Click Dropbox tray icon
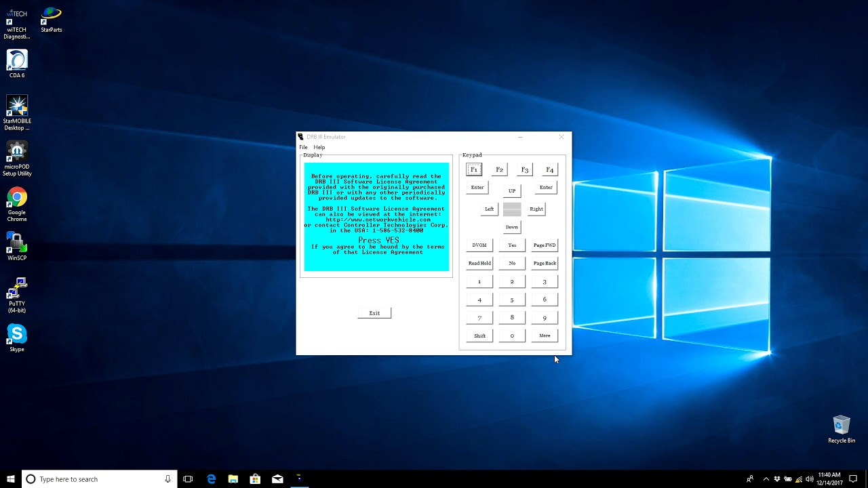 click(x=777, y=479)
